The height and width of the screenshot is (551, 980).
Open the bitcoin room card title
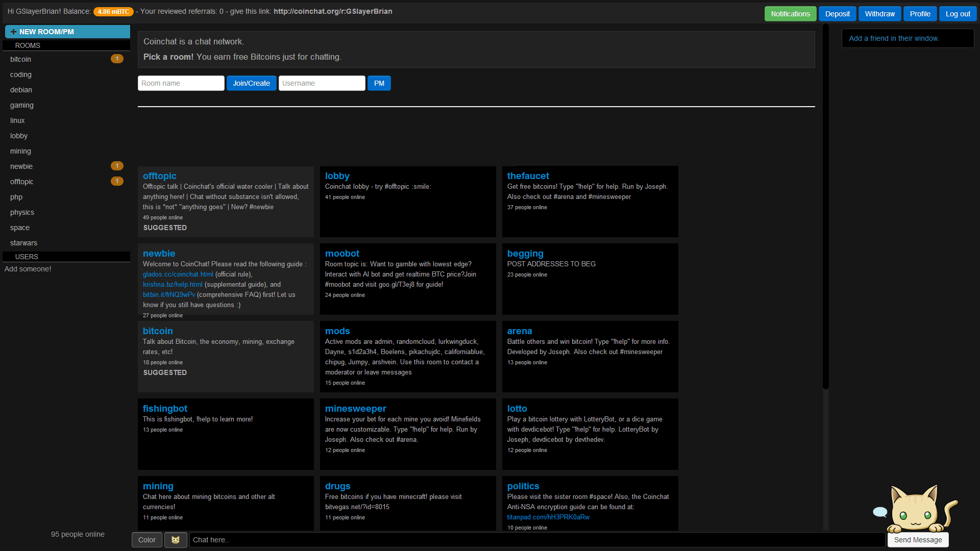(x=158, y=331)
